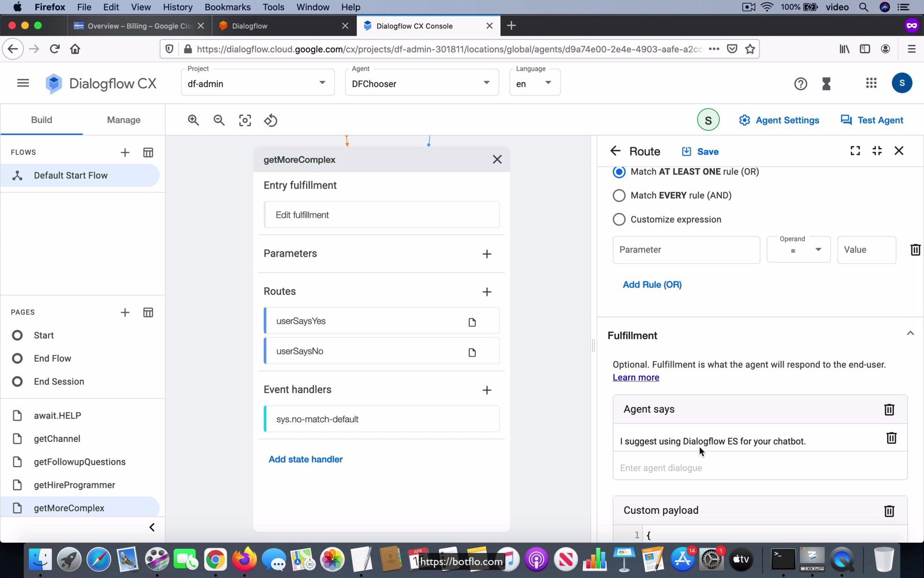Reload the current browser page
The height and width of the screenshot is (578, 924).
pos(55,49)
